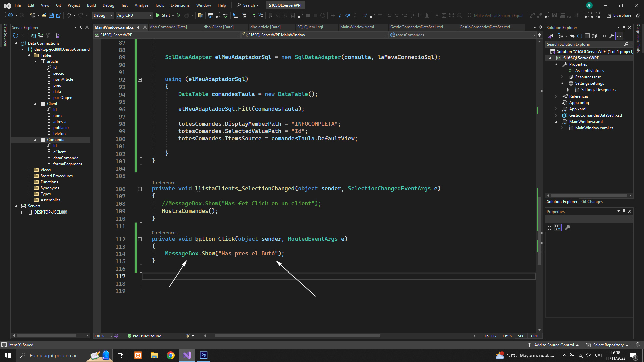This screenshot has height=362, width=644.
Task: Click the editor horizontal scrollbar thumb
Action: 297,336
